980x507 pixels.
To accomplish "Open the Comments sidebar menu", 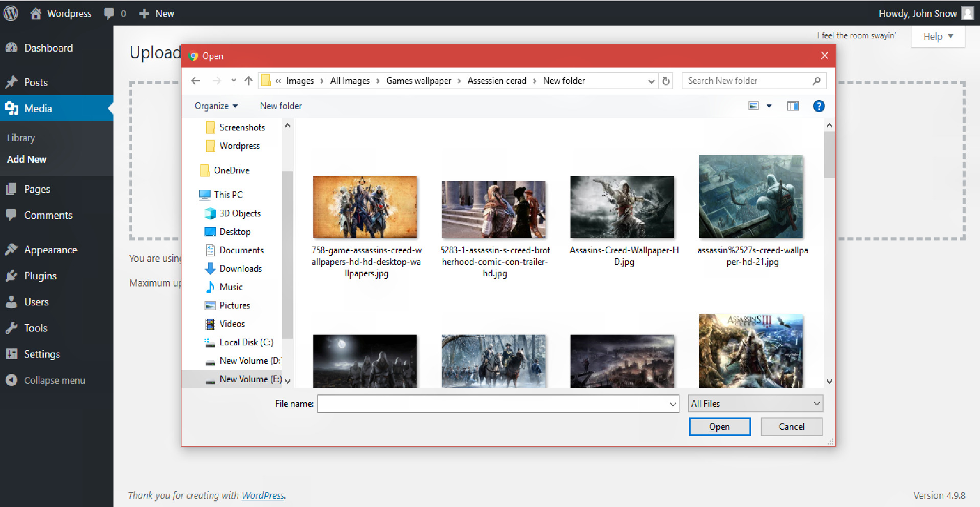I will point(48,215).
